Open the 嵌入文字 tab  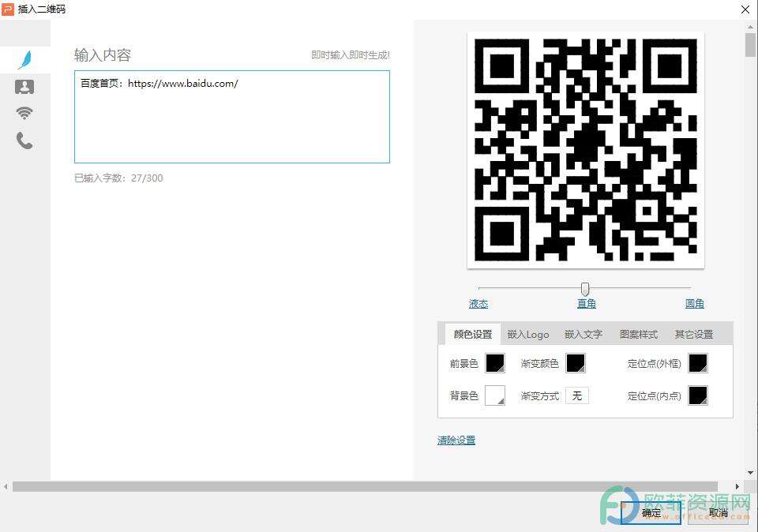tap(584, 334)
